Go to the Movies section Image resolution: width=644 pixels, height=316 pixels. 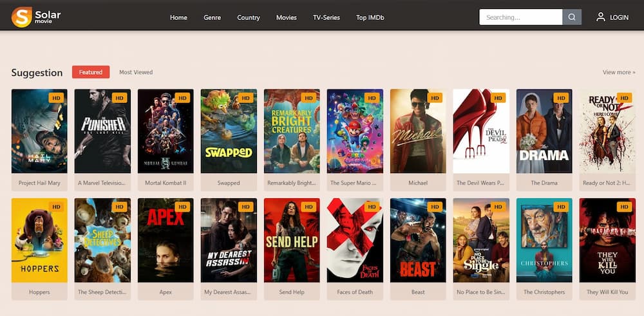[x=287, y=17]
